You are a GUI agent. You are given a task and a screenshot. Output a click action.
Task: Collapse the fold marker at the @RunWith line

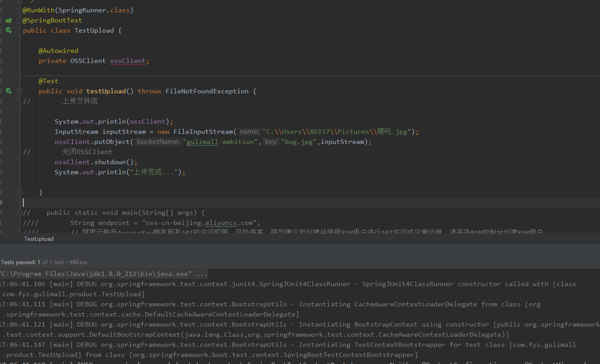point(20,10)
